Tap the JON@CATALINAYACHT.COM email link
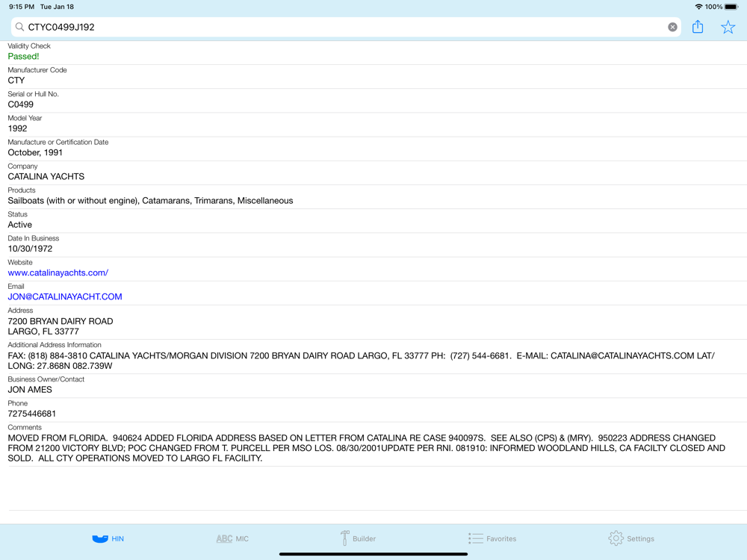This screenshot has width=747, height=560. coord(65,296)
